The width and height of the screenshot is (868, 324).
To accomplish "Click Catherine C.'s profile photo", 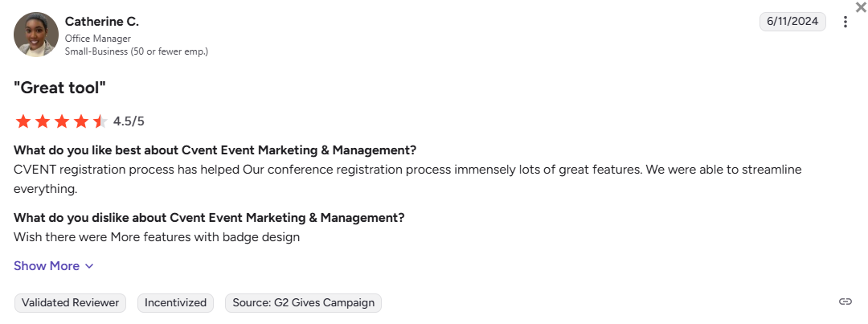I will tap(36, 35).
